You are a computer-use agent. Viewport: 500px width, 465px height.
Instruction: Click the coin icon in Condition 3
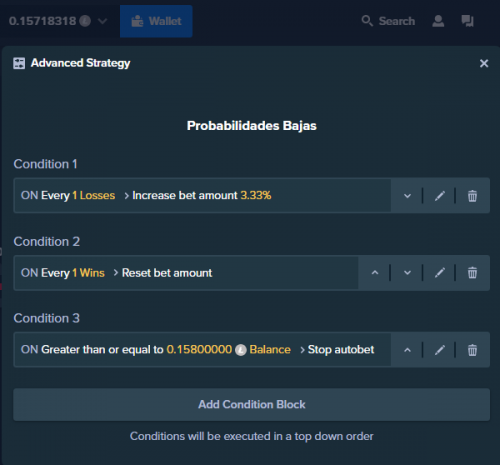241,350
